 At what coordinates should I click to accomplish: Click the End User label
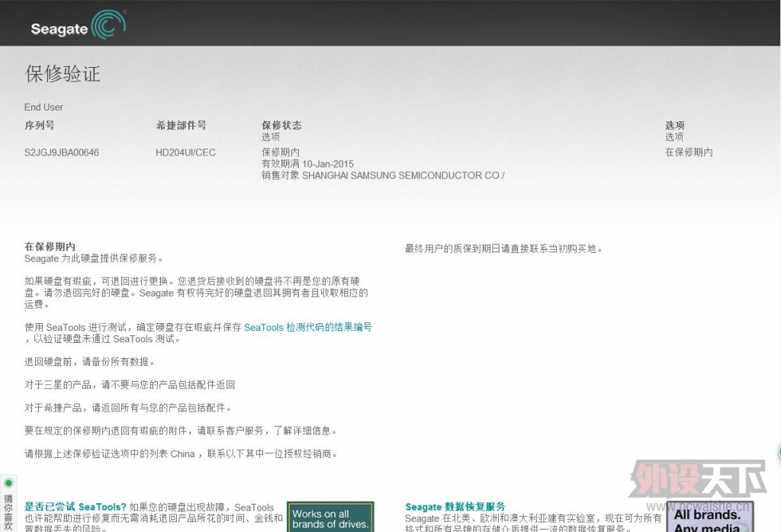pyautogui.click(x=43, y=107)
